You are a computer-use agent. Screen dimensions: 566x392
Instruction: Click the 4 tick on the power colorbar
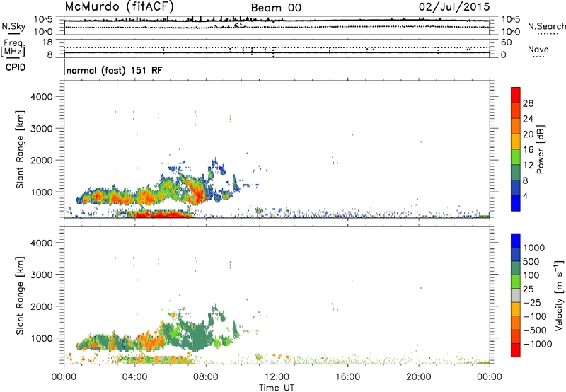point(525,196)
